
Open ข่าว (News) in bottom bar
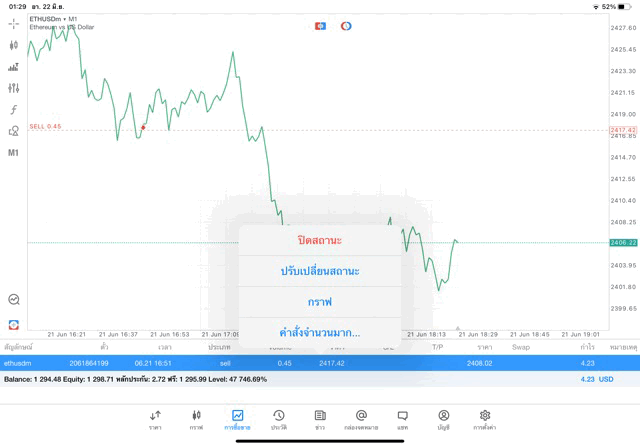(x=320, y=419)
